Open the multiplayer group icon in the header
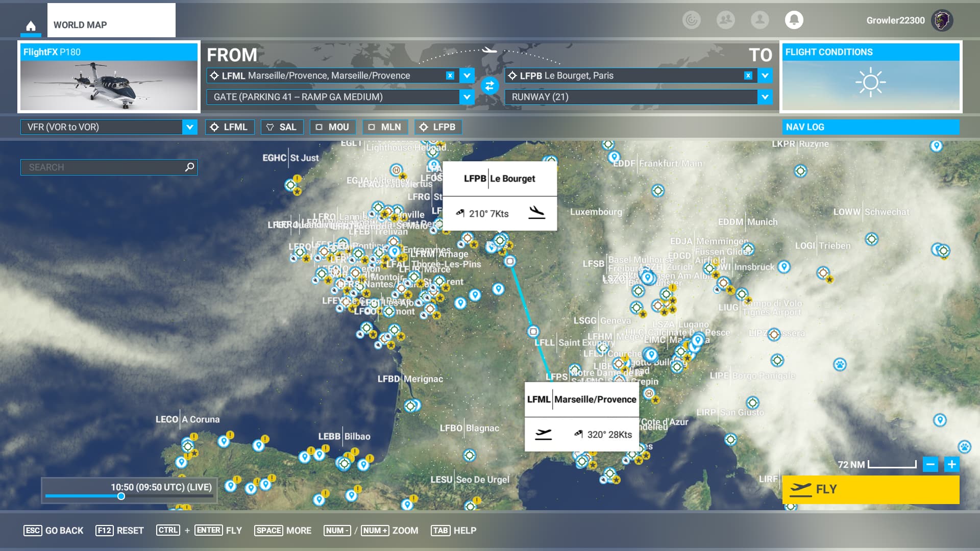The height and width of the screenshot is (551, 980). coord(726,20)
